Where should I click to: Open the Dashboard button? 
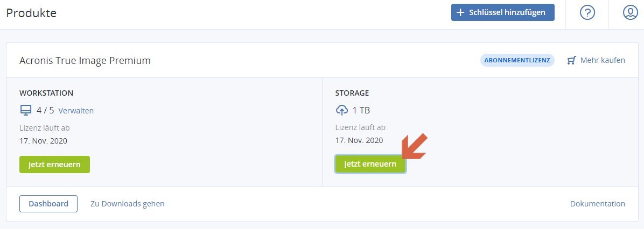click(x=48, y=204)
